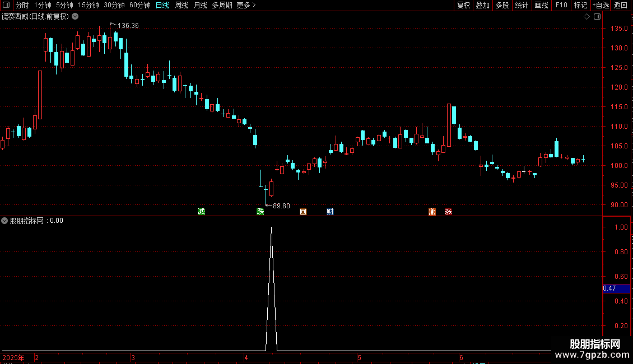
Task: Click the green 减 event marker
Action: tap(202, 212)
